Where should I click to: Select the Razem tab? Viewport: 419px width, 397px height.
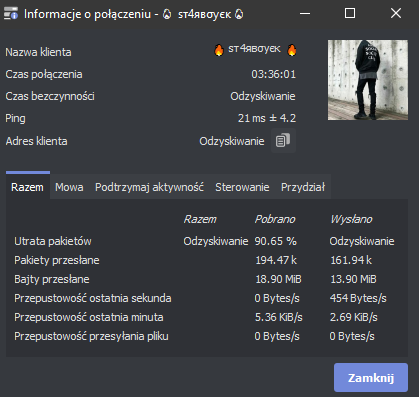pyautogui.click(x=28, y=187)
